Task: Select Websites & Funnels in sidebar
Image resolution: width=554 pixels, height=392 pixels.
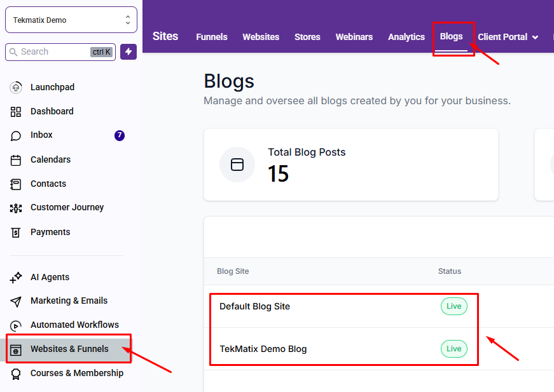Action: pos(69,349)
